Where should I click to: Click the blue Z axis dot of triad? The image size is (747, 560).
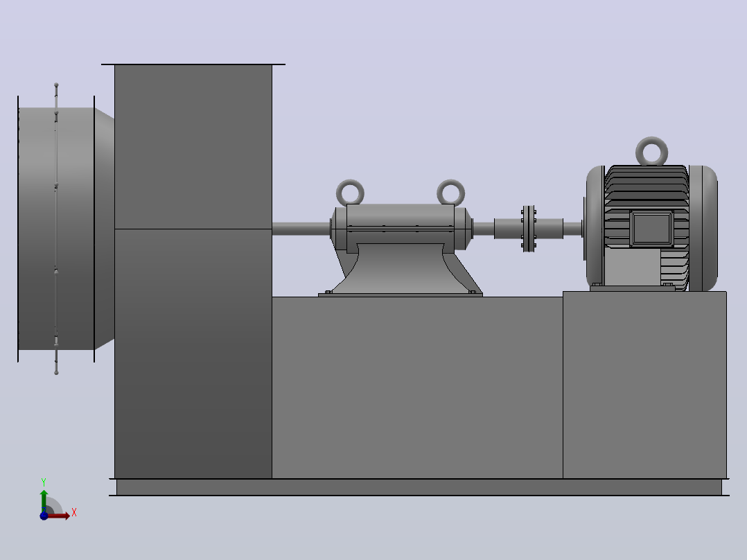click(x=44, y=516)
